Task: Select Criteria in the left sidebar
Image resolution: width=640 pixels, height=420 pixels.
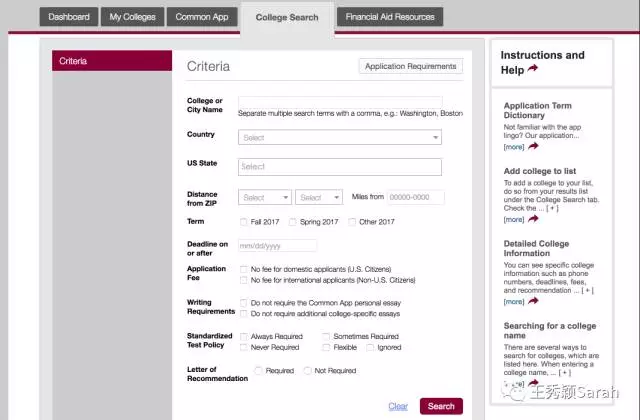Action: coord(112,61)
